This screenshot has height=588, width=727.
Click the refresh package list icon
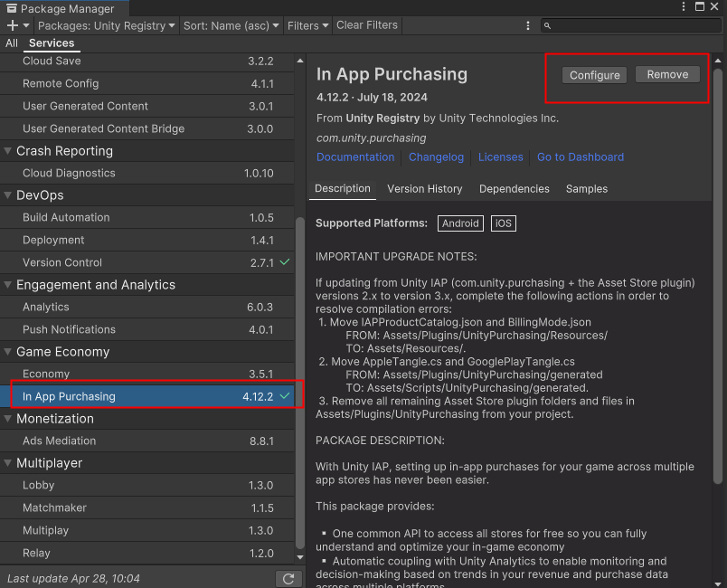click(x=288, y=579)
